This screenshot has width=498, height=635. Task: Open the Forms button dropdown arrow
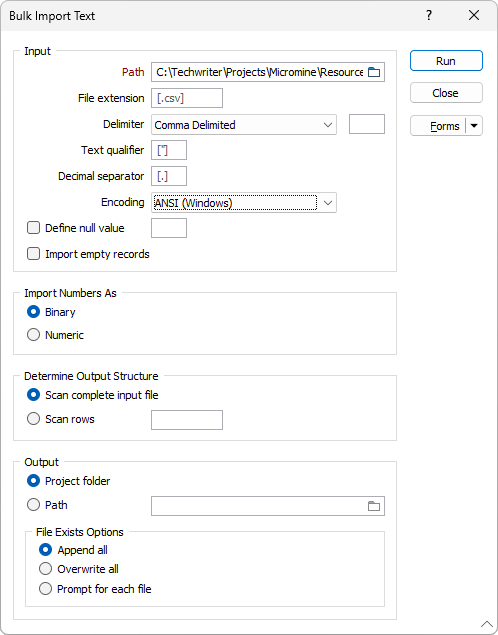(x=474, y=126)
